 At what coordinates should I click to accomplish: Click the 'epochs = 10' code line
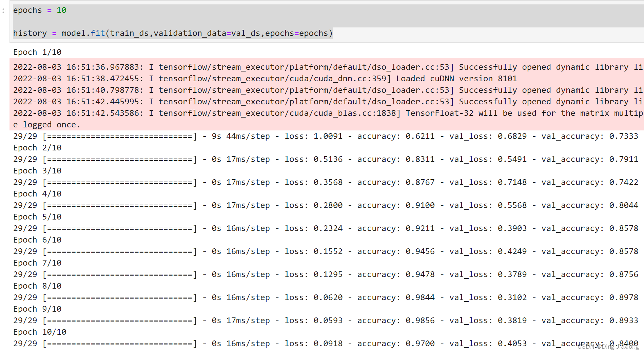[x=40, y=10]
